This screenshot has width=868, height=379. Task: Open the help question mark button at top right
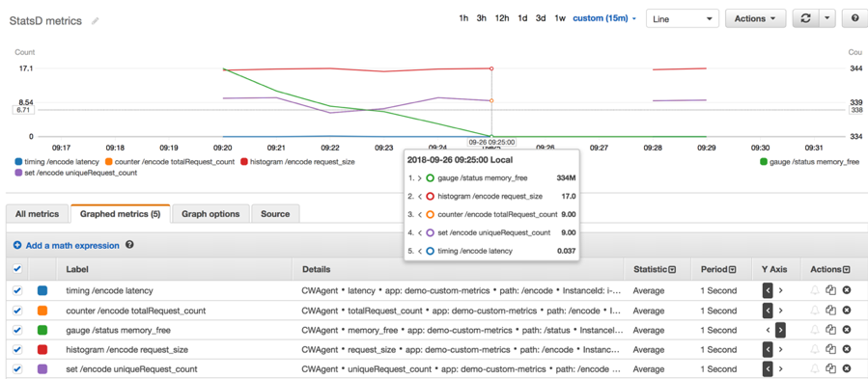854,18
